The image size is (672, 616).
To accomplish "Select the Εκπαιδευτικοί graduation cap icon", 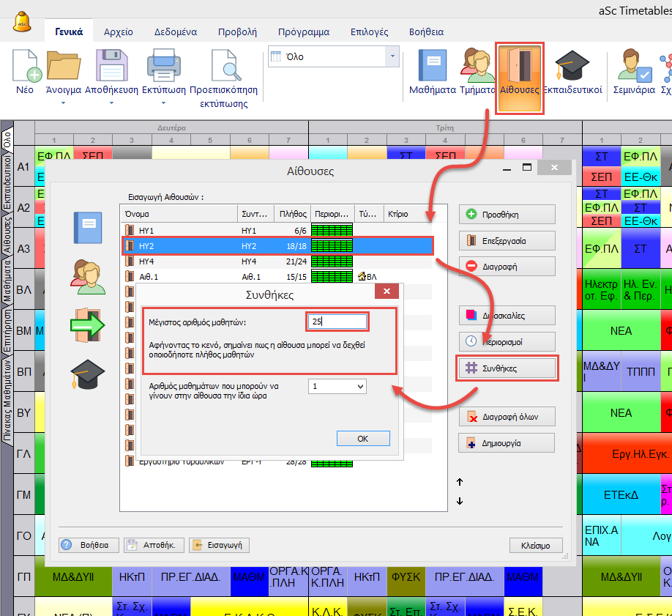I will pyautogui.click(x=573, y=66).
